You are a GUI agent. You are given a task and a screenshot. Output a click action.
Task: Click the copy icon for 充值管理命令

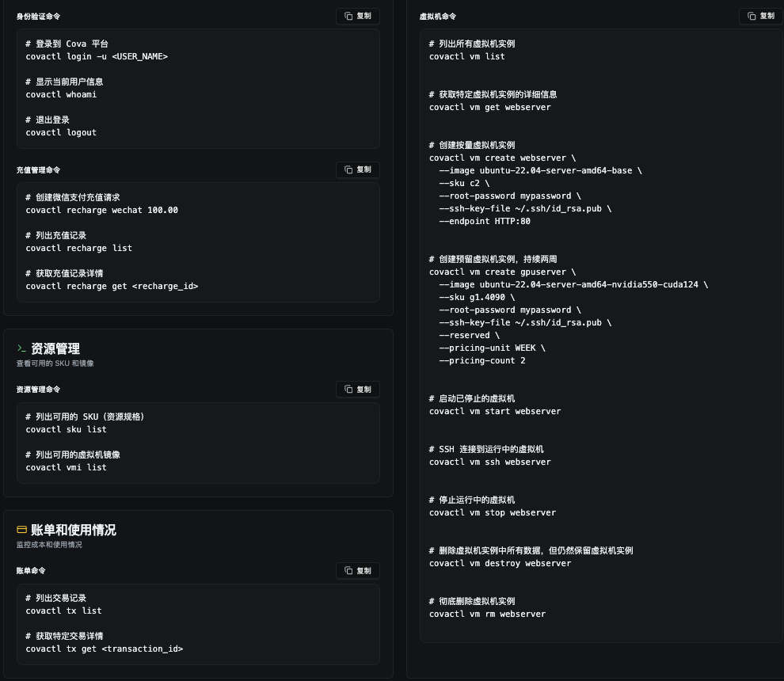[349, 169]
